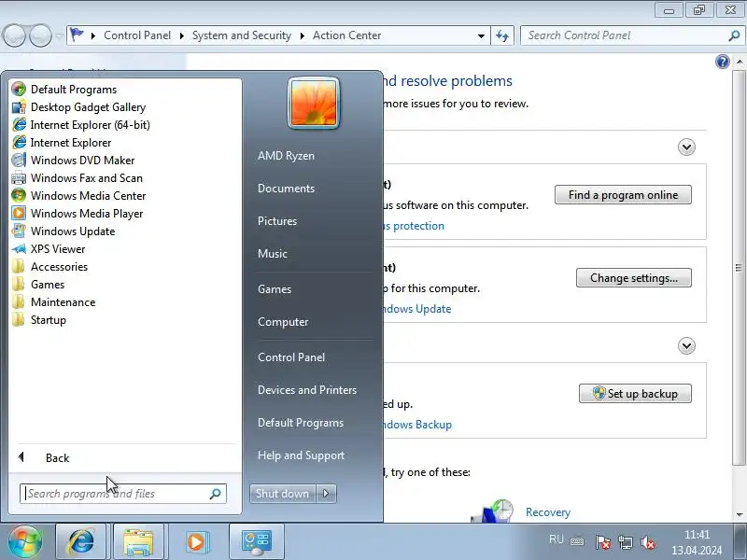Viewport: 747px width, 560px height.
Task: Select Control Panel taskbar icon
Action: [257, 541]
